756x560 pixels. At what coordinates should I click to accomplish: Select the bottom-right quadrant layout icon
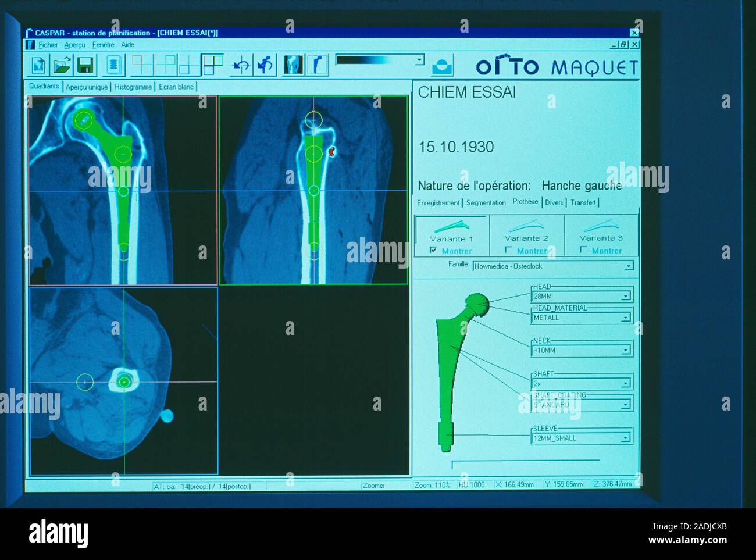189,65
